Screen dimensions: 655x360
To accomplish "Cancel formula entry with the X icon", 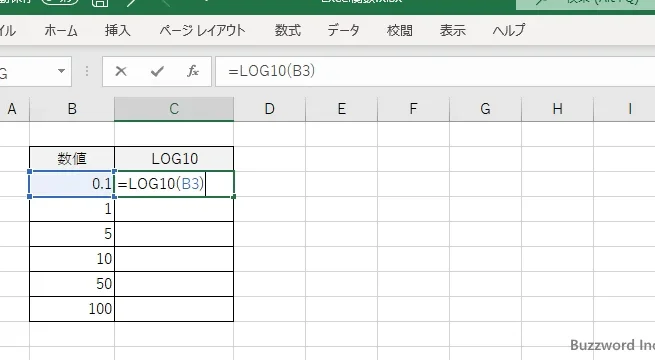I will [x=121, y=71].
